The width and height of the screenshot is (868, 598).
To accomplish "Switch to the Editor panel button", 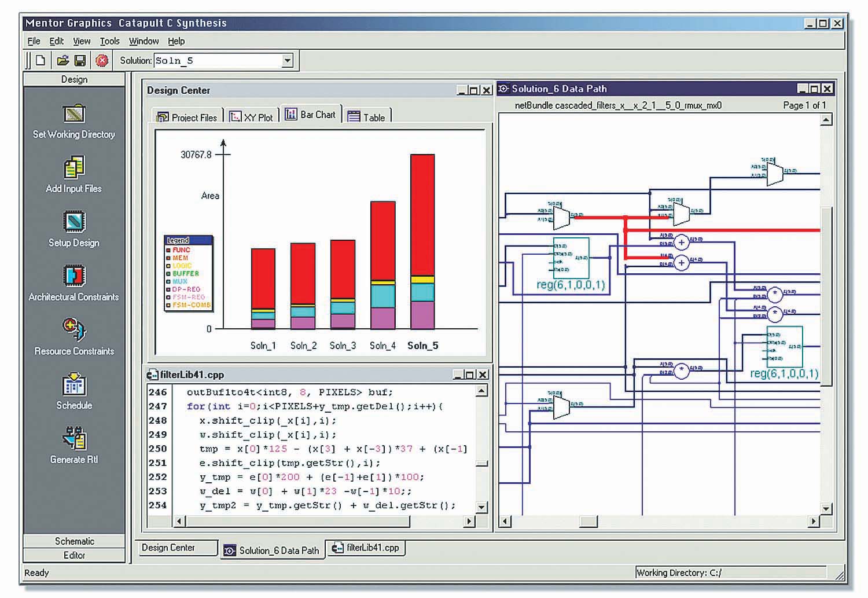I will (74, 555).
